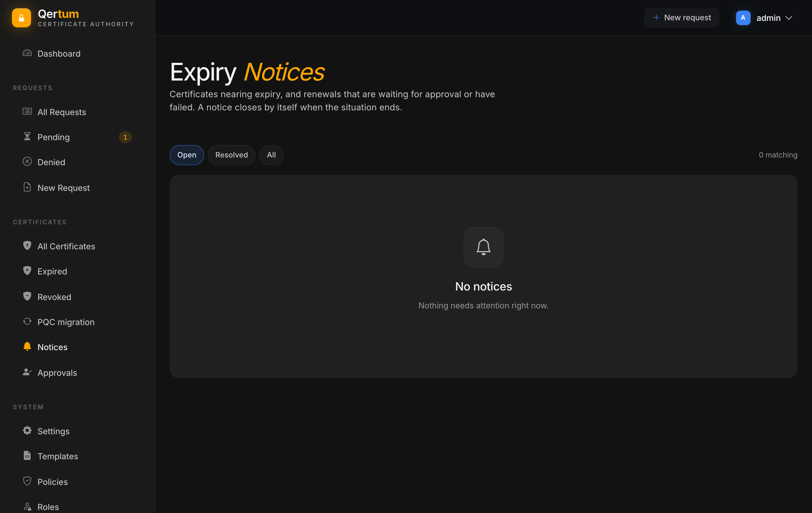
Task: Click the pending count badge showing 1
Action: pos(125,137)
